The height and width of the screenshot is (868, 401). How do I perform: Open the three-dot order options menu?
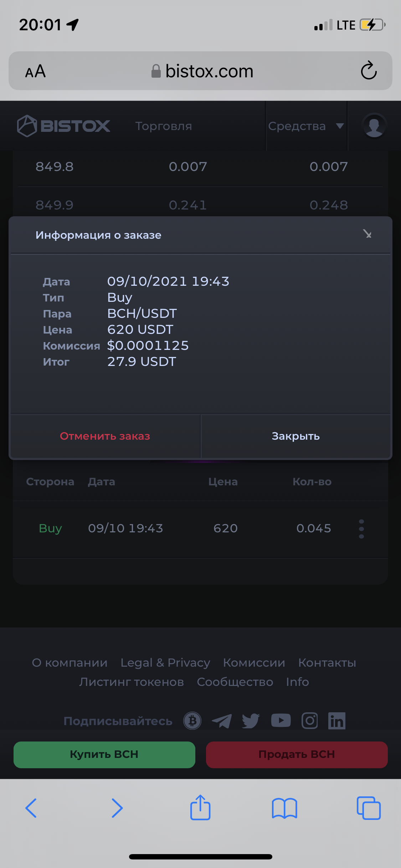coord(361,528)
